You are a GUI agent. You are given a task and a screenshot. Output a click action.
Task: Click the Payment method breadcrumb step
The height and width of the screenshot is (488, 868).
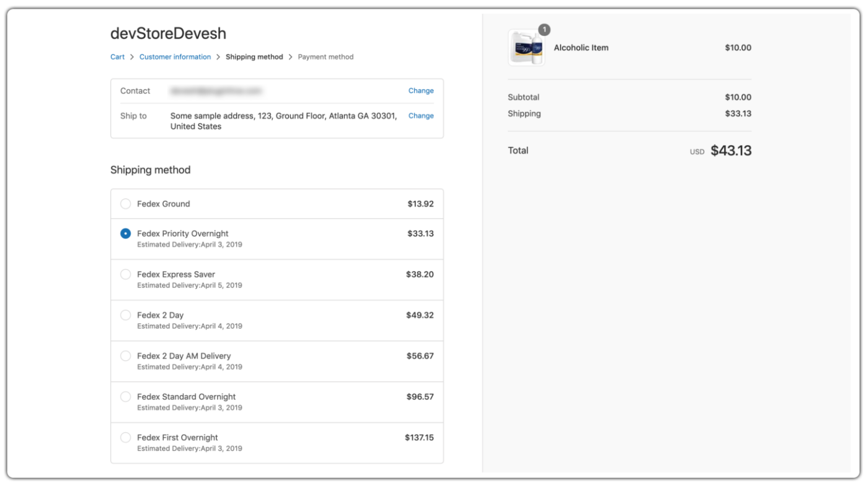(x=325, y=57)
